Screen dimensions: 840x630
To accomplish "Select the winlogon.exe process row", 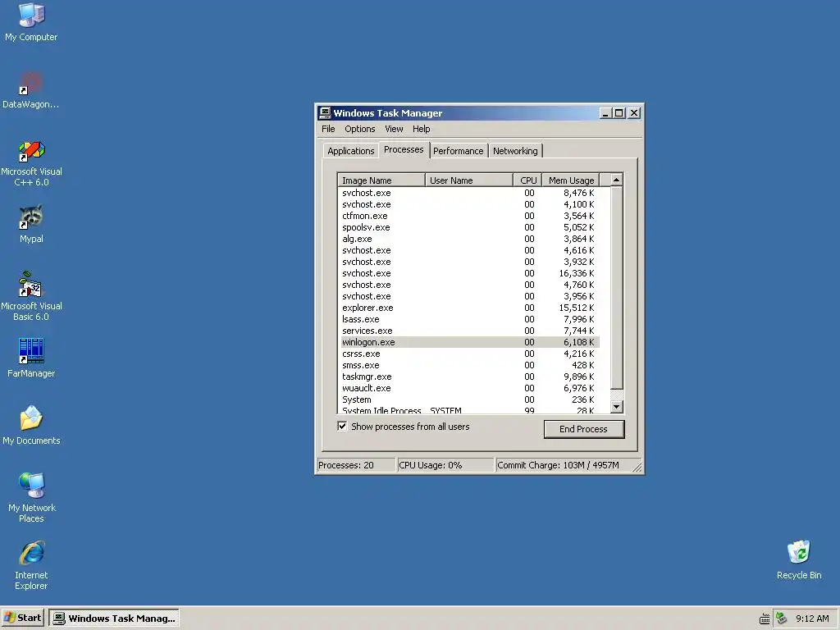I will (469, 342).
